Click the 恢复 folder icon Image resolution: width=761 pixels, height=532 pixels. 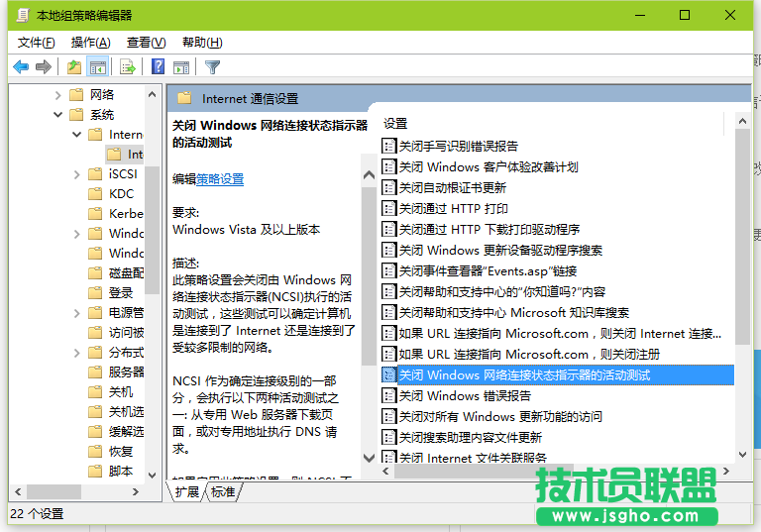click(95, 452)
